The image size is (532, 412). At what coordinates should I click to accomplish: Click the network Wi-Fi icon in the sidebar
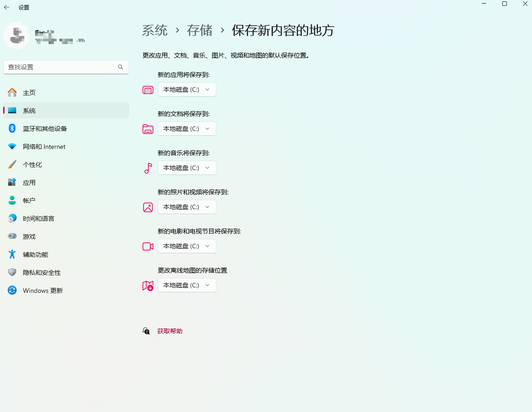12,146
